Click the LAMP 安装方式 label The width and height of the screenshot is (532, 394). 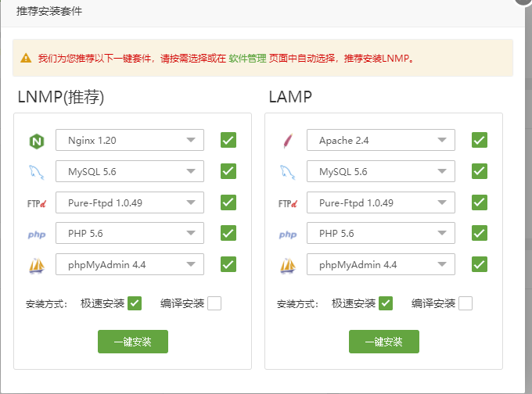(297, 304)
